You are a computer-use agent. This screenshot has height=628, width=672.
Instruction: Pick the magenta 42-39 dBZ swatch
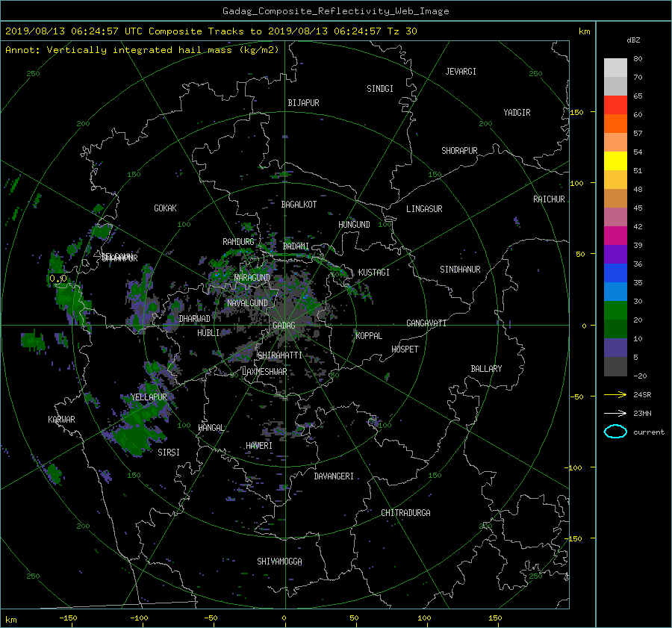coord(615,235)
